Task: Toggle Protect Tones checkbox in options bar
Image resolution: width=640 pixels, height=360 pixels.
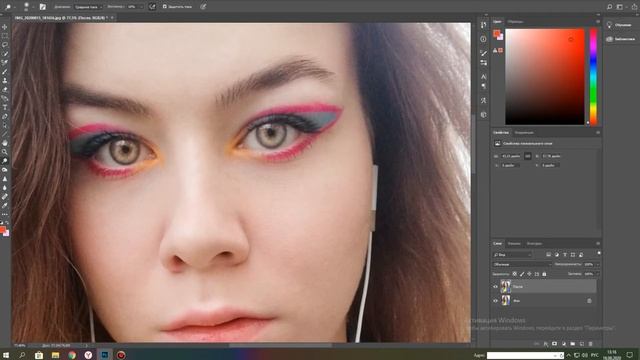Action: point(165,7)
